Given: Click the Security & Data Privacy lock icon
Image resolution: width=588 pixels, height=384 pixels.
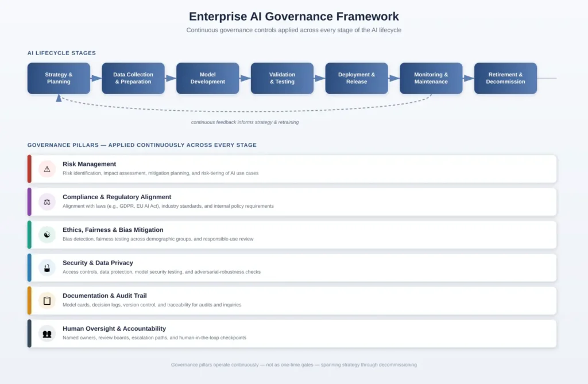Looking at the screenshot, I should 47,267.
